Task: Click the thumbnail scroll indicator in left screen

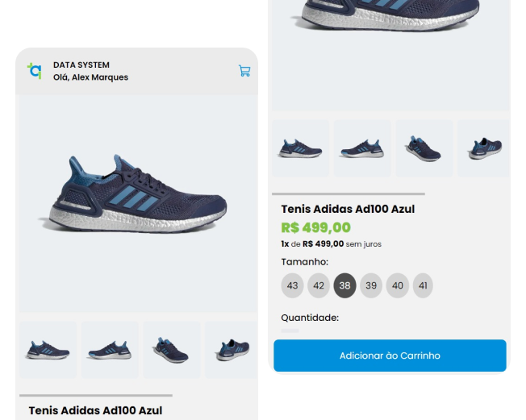Action: (x=96, y=396)
